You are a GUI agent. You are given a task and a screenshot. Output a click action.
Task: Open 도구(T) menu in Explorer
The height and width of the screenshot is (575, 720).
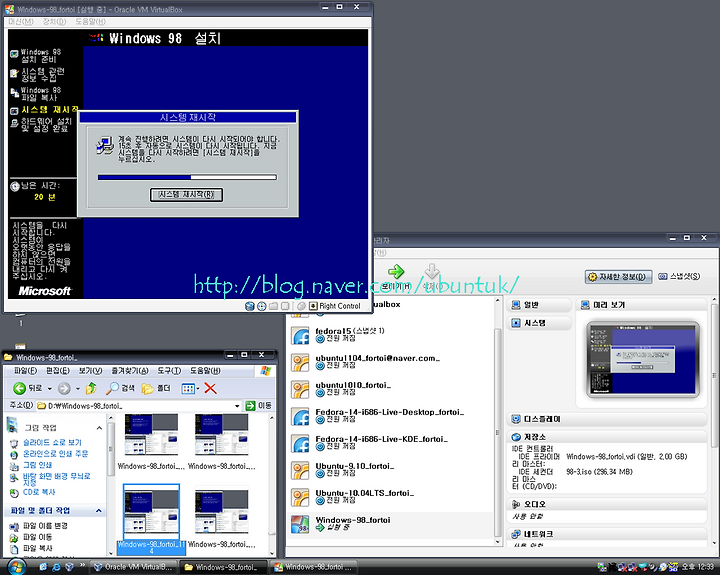pos(169,371)
